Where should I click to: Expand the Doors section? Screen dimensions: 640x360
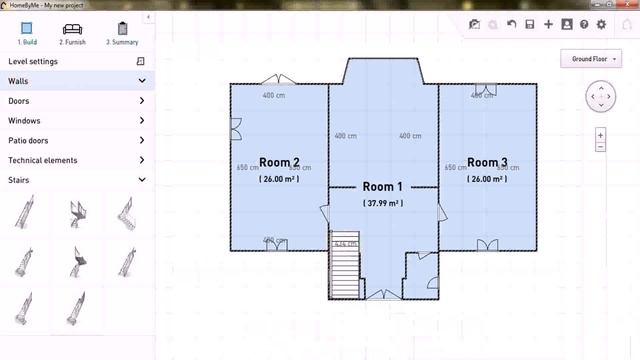point(142,100)
